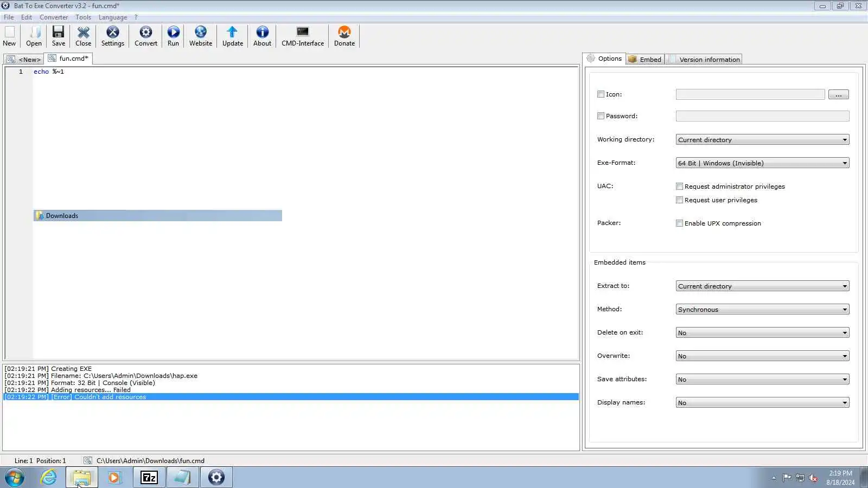Open 7-Zip from the taskbar

[x=149, y=478]
